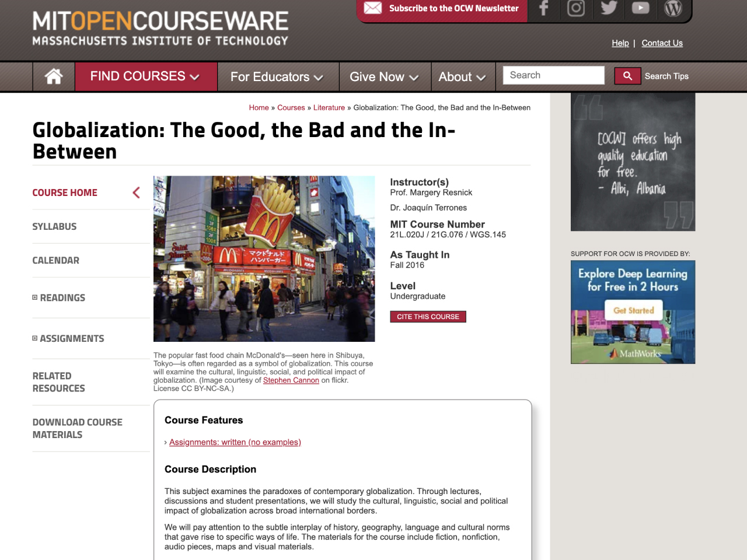
Task: Open the Twitter social icon
Action: tap(609, 8)
